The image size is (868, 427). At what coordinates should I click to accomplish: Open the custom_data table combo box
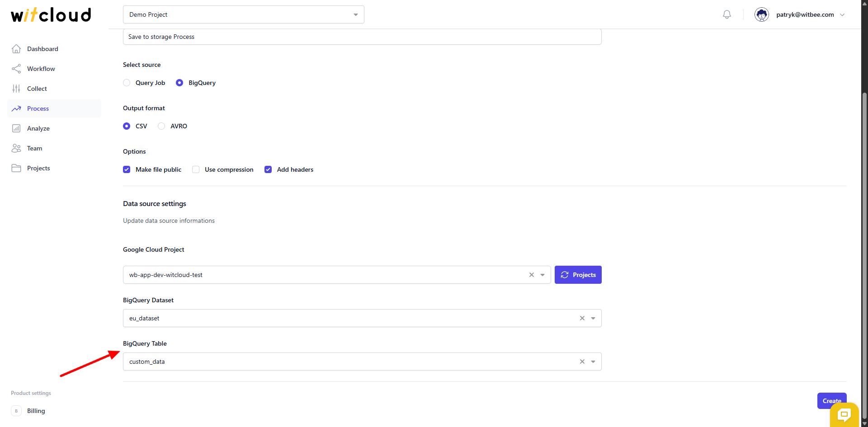click(x=362, y=361)
